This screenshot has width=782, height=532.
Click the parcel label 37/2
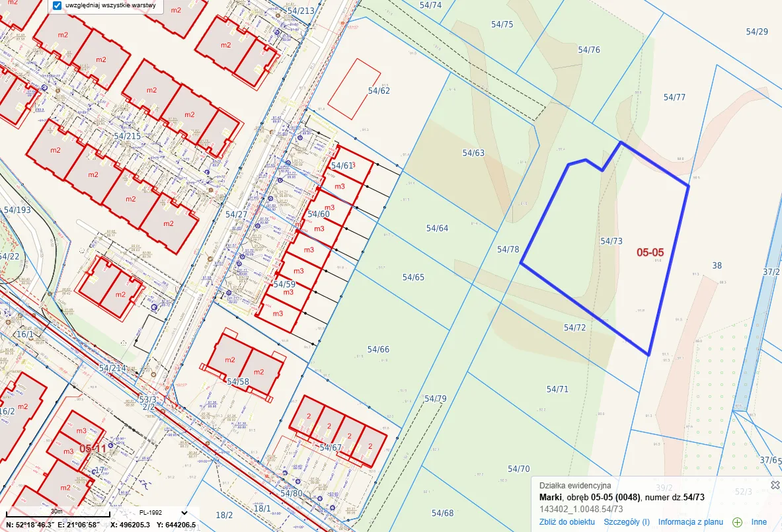pyautogui.click(x=771, y=272)
